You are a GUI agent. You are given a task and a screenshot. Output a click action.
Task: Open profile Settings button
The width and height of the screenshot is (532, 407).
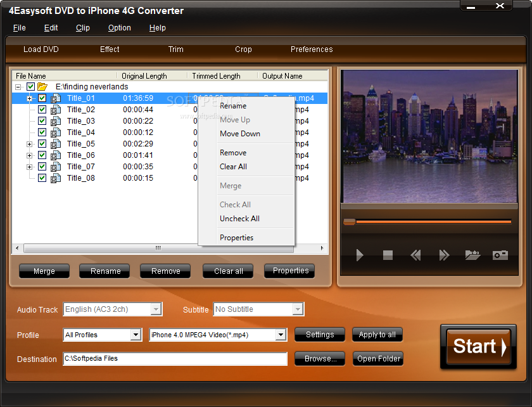point(320,335)
